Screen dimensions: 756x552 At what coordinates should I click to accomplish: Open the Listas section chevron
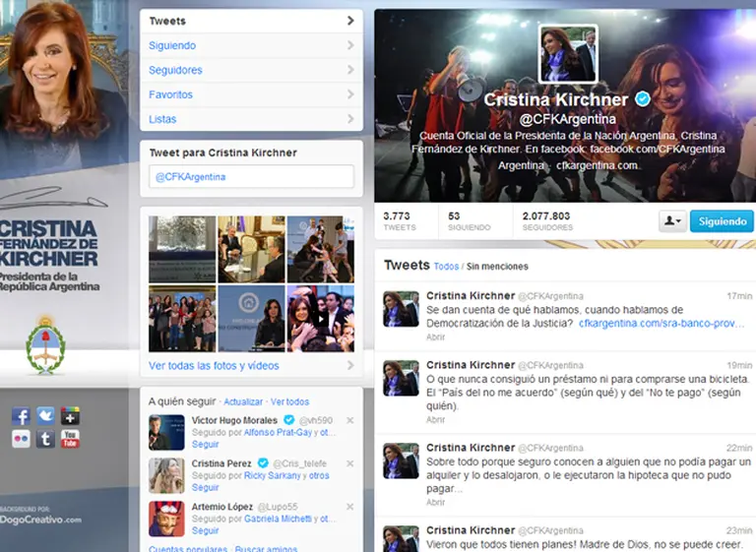click(x=350, y=119)
